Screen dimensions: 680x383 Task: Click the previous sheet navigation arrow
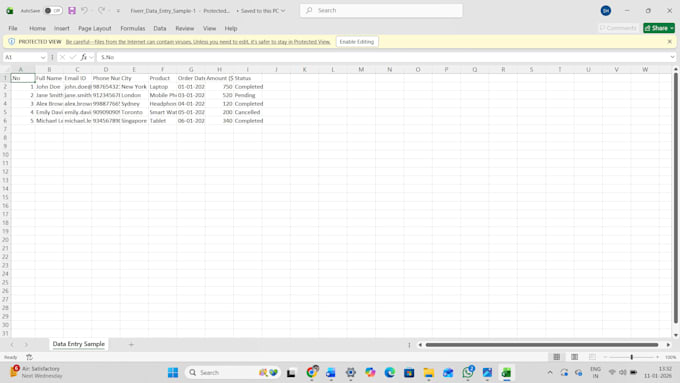point(12,344)
